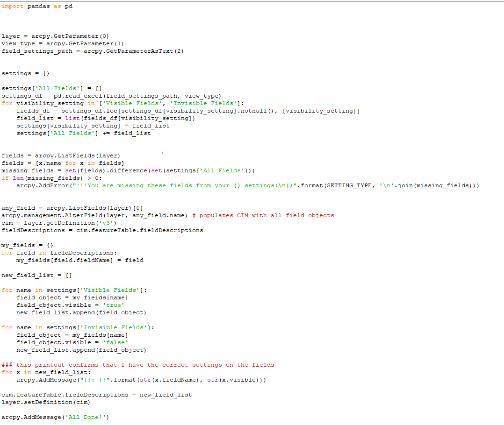This screenshot has height=425, width=504.
Task: Click the 'for visibility_setting in' loop line
Action: 123,103
